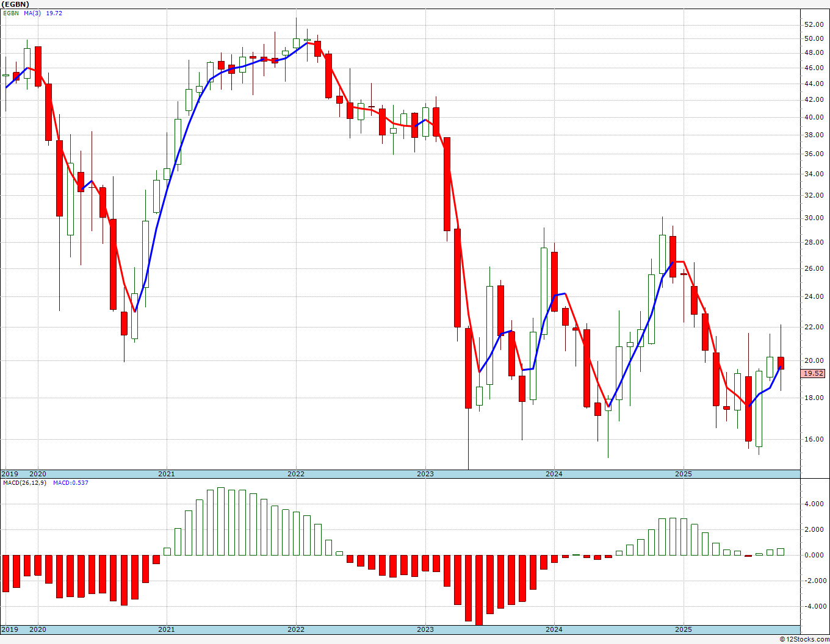Click the -4.000 MACD axis label
This screenshot has height=644, width=830.
814,606
